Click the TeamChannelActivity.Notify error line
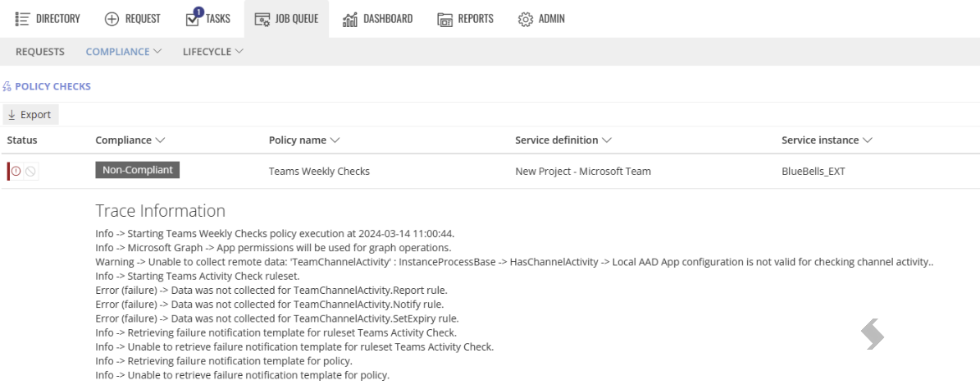This screenshot has height=385, width=980. 270,305
